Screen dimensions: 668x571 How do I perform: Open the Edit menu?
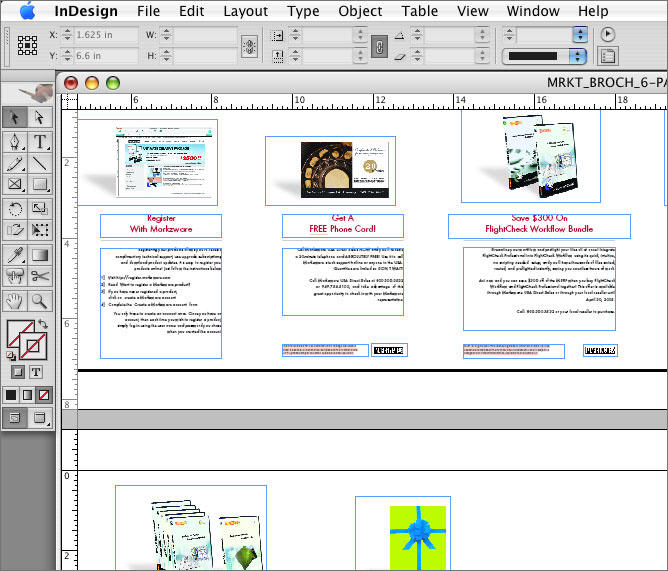[x=191, y=11]
